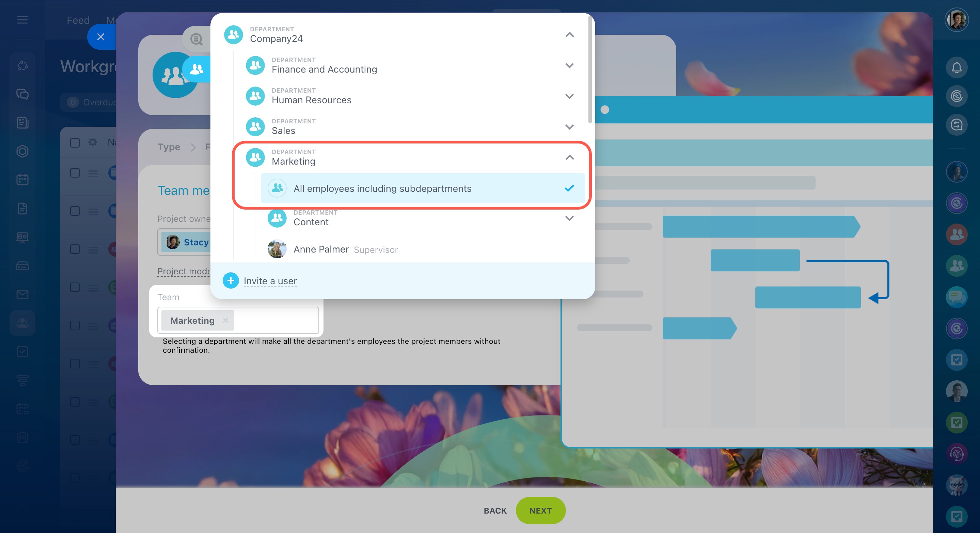Viewport: 980px width, 533px height.
Task: Open the calendar icon in left sidebar
Action: click(22, 179)
